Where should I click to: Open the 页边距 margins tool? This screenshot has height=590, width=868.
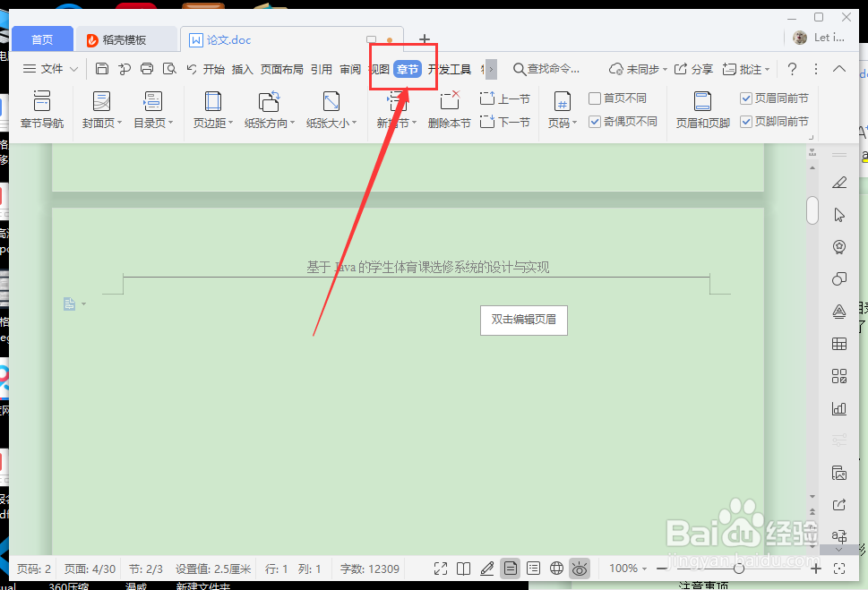click(211, 109)
